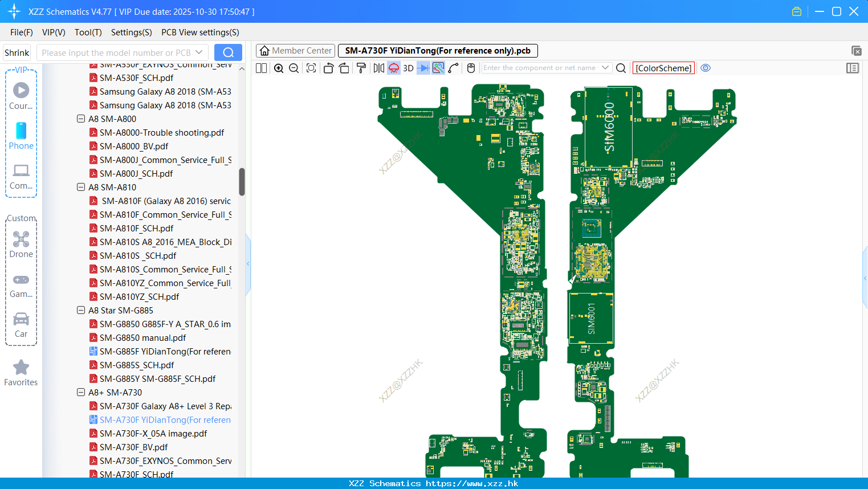Click the Shrink button
The height and width of the screenshot is (489, 868).
(17, 52)
